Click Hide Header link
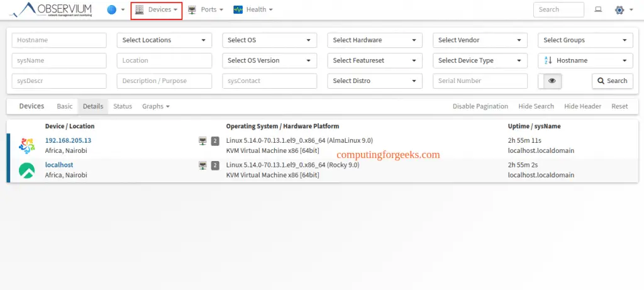Image resolution: width=644 pixels, height=290 pixels. click(582, 106)
